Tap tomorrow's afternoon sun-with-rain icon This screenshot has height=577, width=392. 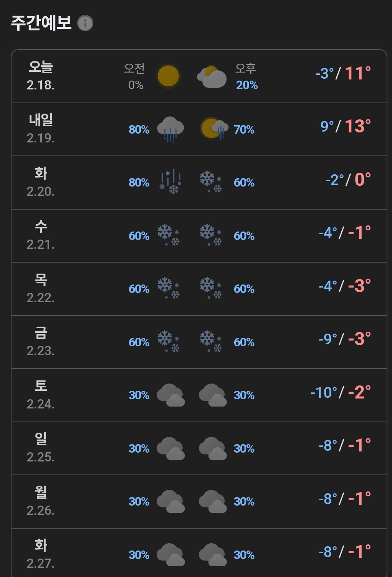click(x=214, y=129)
